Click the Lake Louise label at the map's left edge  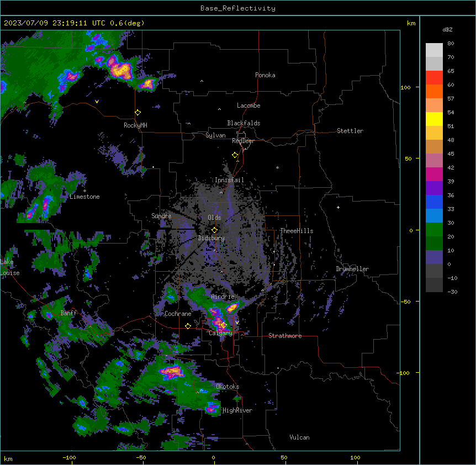click(x=10, y=267)
